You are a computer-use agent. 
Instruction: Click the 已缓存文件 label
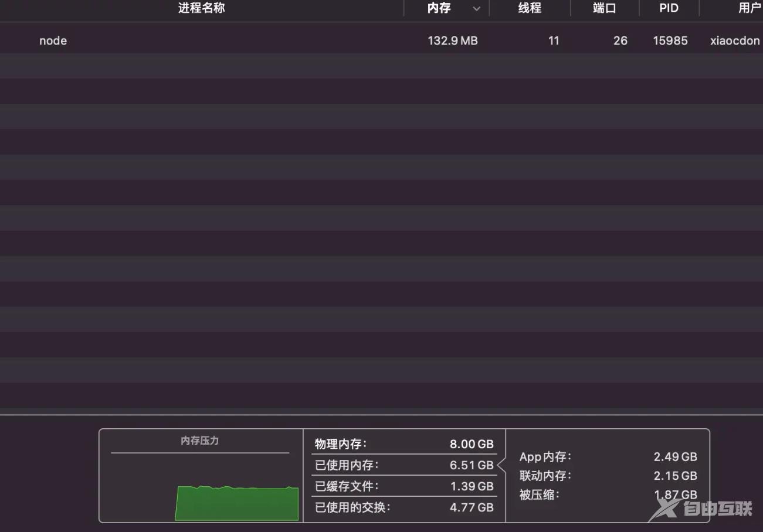tap(347, 486)
